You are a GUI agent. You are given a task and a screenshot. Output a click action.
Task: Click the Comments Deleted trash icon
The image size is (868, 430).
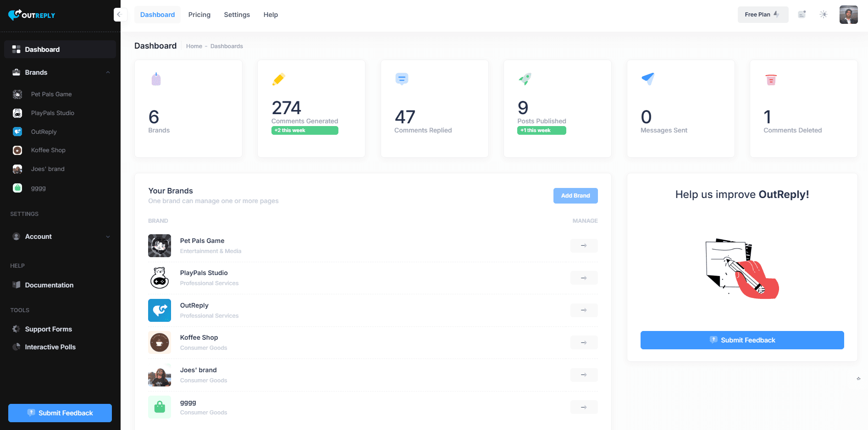pyautogui.click(x=771, y=80)
